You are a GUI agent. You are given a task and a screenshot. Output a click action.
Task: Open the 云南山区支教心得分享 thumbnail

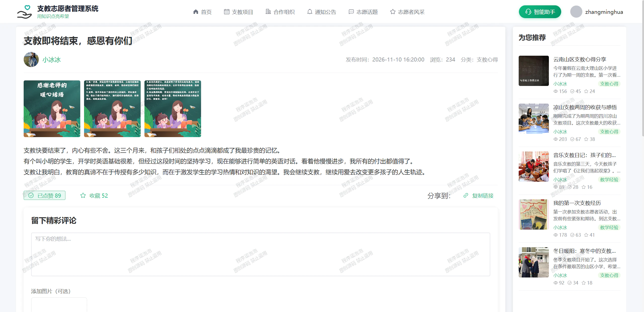534,71
